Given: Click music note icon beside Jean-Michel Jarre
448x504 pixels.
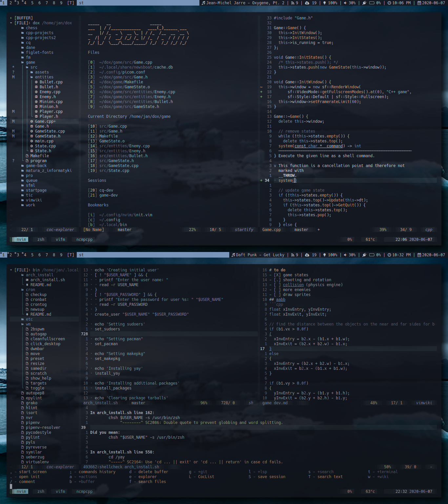Looking at the screenshot, I should (x=203, y=3).
